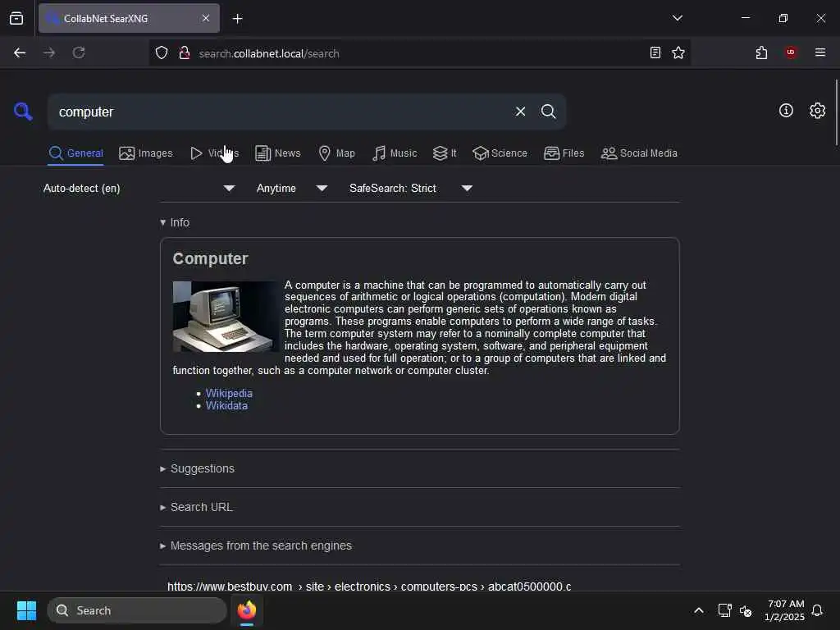Switch to the Social Media category
Viewport: 840px width, 630px height.
point(639,153)
